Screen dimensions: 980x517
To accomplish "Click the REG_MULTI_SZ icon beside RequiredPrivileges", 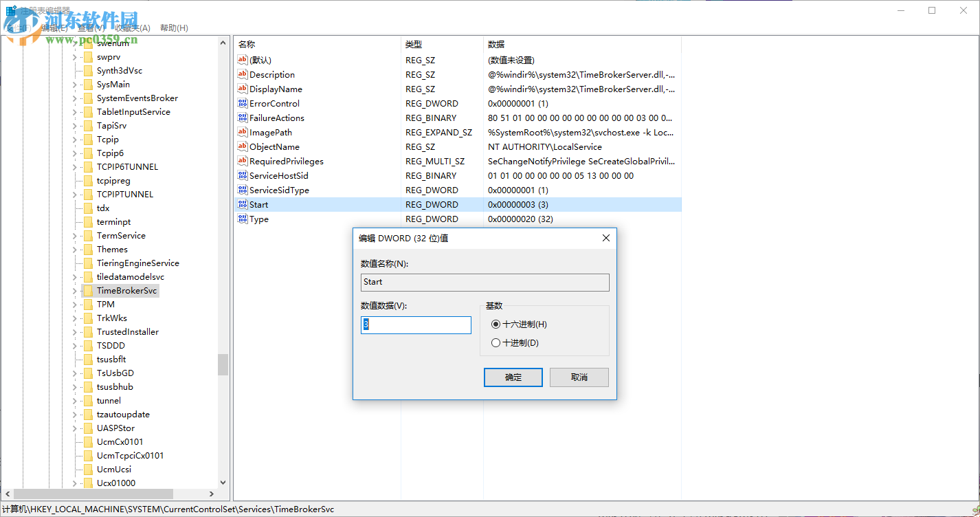I will click(x=242, y=161).
